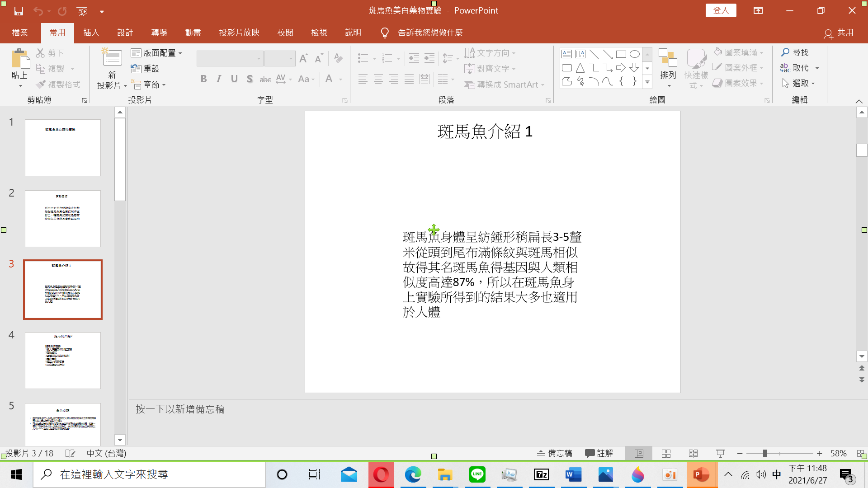868x488 pixels.
Task: Click the Increase indent icon
Action: pyautogui.click(x=429, y=58)
